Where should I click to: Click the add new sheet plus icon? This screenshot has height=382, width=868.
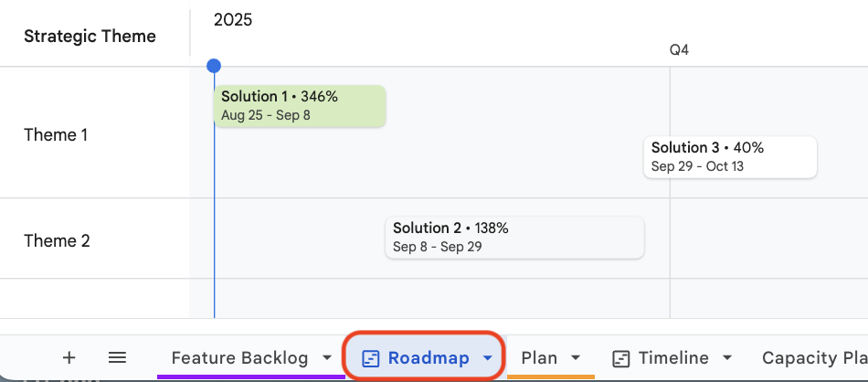click(69, 357)
